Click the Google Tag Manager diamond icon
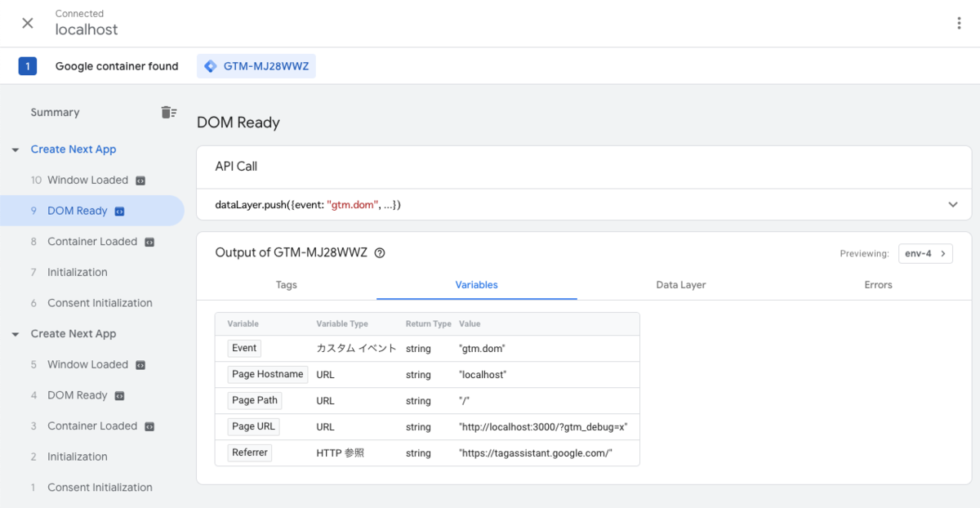 coord(211,66)
